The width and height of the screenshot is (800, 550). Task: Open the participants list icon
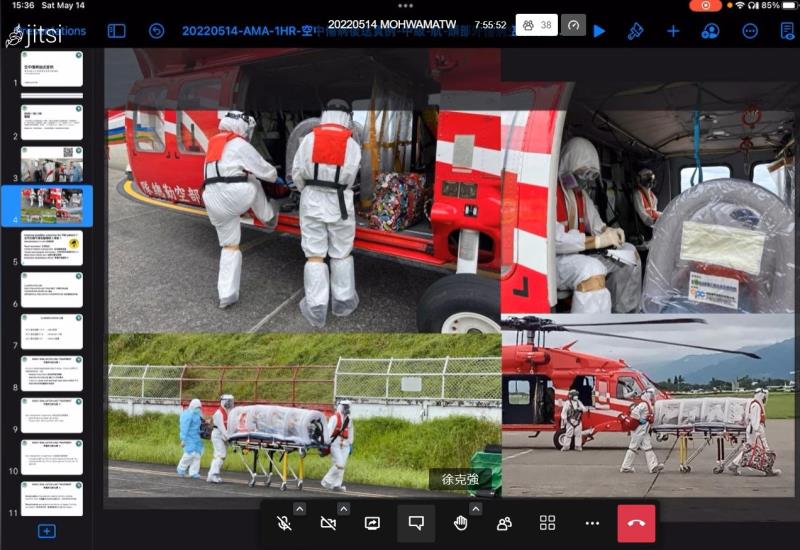pos(504,523)
